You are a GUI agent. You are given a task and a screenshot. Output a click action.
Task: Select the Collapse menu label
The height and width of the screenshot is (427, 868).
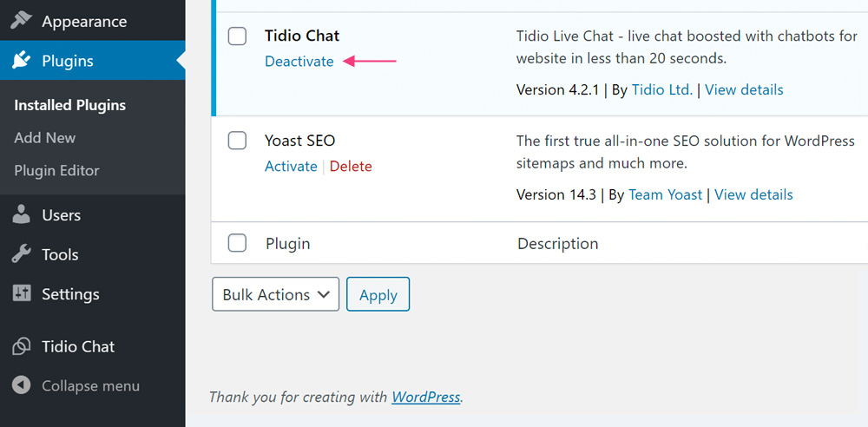coord(91,385)
